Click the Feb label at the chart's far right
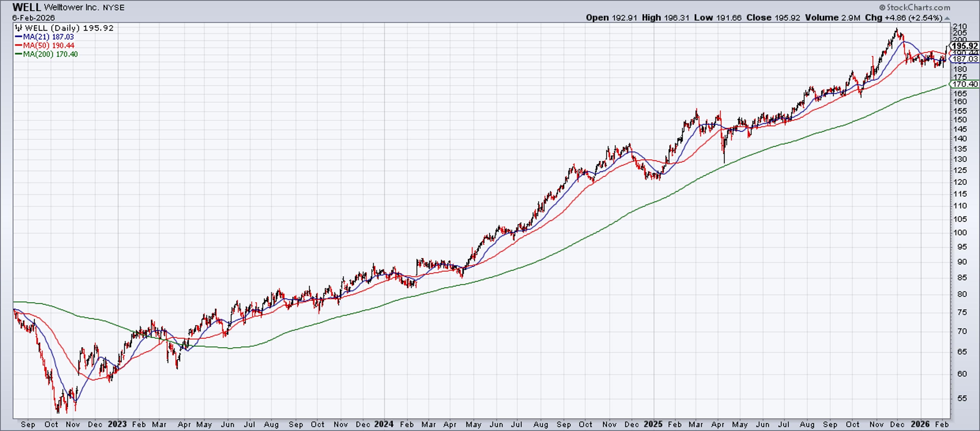 942,424
